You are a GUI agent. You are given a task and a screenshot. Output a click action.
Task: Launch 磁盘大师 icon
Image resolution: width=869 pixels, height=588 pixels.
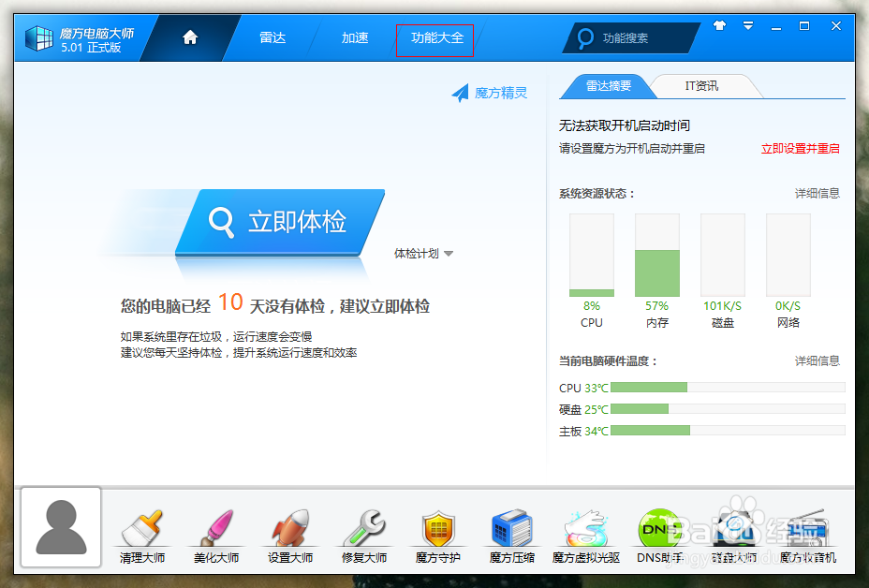(734, 529)
